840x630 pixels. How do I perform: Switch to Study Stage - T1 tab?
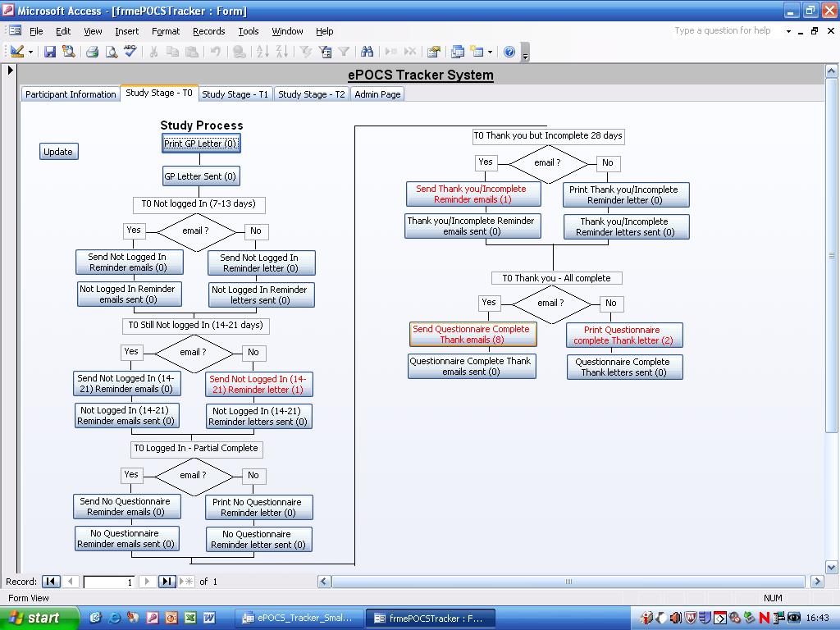(x=235, y=94)
